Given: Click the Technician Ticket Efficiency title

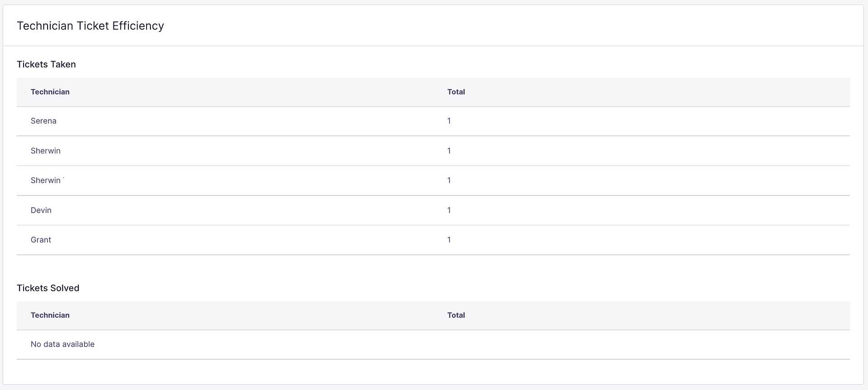Looking at the screenshot, I should tap(90, 26).
